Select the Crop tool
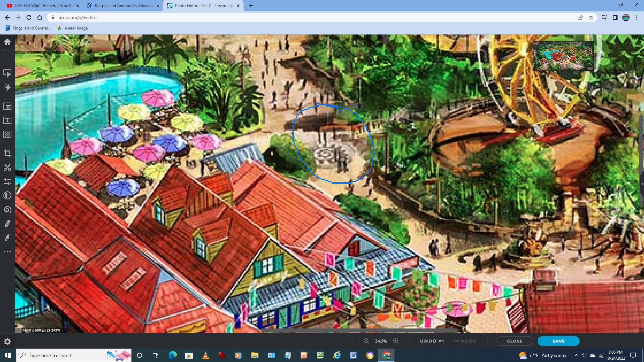644x362 pixels. tap(7, 153)
